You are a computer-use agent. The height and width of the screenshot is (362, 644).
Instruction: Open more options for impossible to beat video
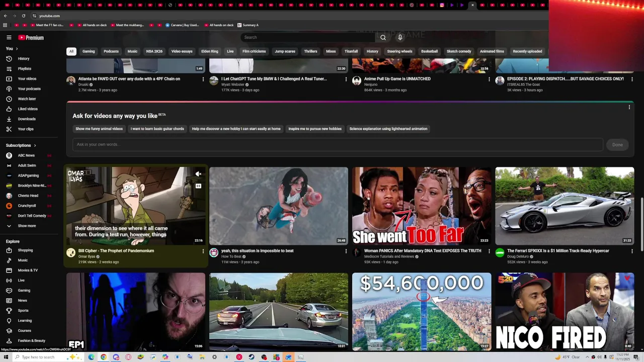coord(346,251)
